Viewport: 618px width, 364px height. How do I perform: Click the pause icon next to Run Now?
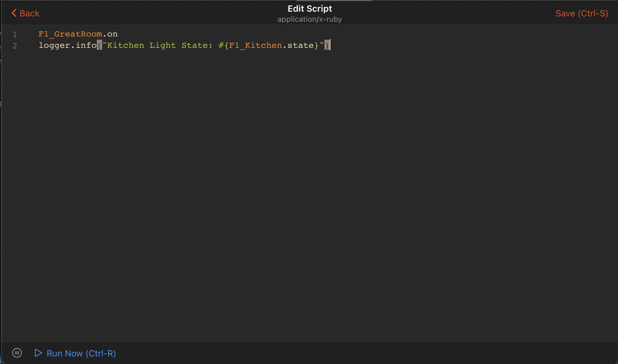coord(17,353)
